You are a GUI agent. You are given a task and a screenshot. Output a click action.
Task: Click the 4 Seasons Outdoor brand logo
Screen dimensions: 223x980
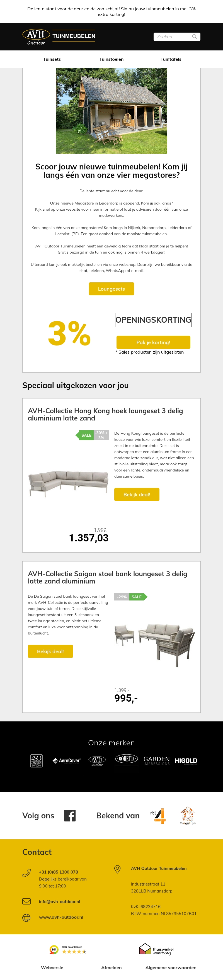[x=37, y=761]
